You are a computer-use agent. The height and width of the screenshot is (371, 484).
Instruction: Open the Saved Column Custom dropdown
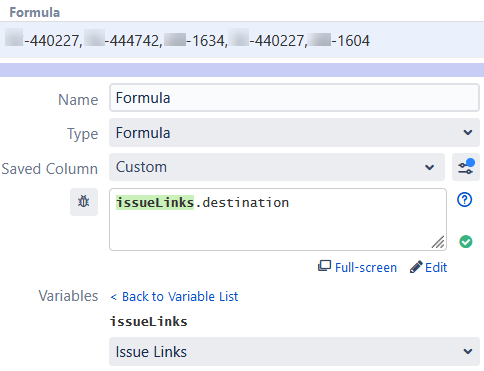277,167
